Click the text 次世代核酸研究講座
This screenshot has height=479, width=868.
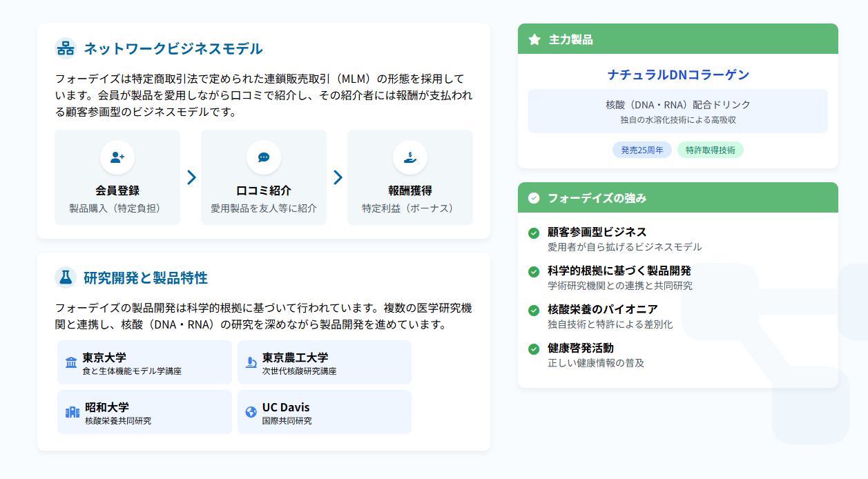[x=300, y=371]
